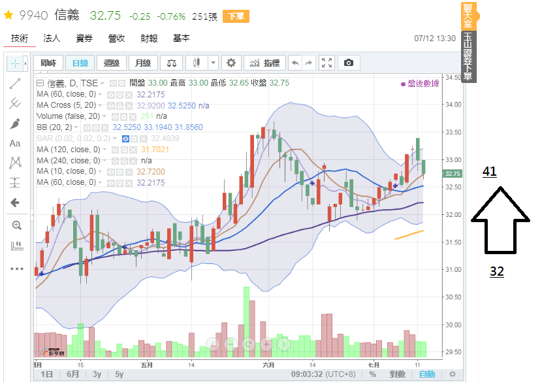Image resolution: width=542 pixels, height=392 pixels.
Task: Remove the Volume (false, 20) indicator
Action: point(133,116)
